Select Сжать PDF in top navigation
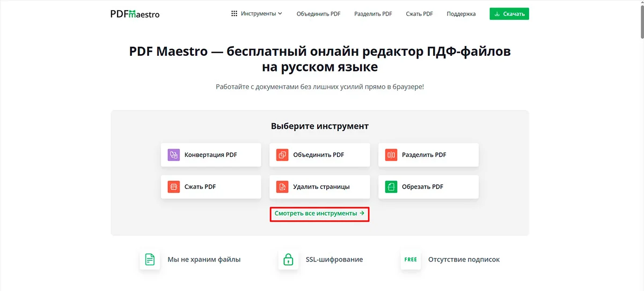 [420, 14]
